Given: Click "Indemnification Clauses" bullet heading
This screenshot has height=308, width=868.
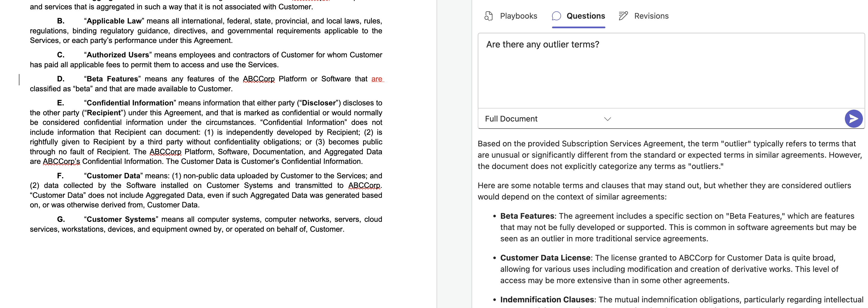Looking at the screenshot, I should [x=547, y=300].
